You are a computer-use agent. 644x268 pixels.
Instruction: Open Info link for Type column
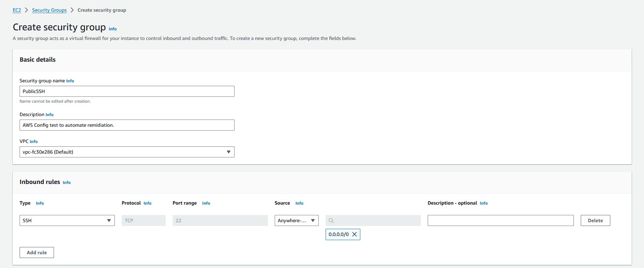40,203
